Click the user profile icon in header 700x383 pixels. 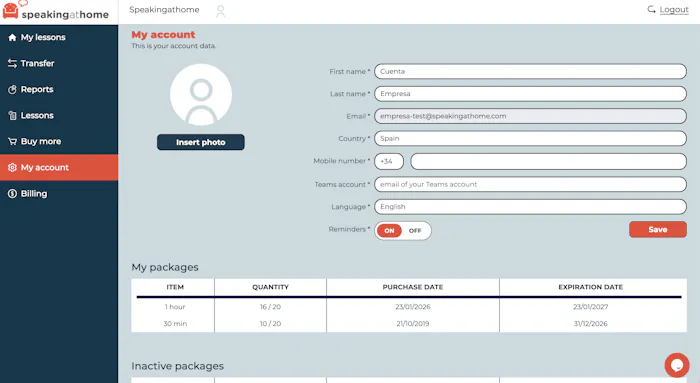click(221, 11)
